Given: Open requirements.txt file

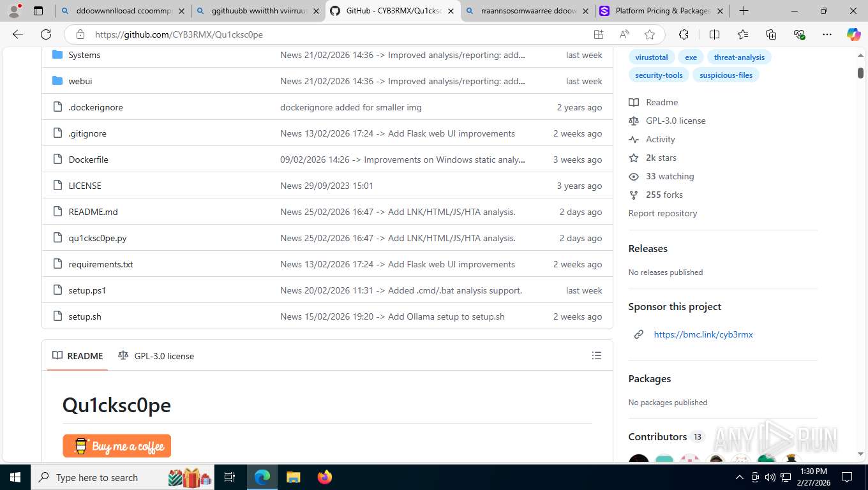Looking at the screenshot, I should 101,264.
